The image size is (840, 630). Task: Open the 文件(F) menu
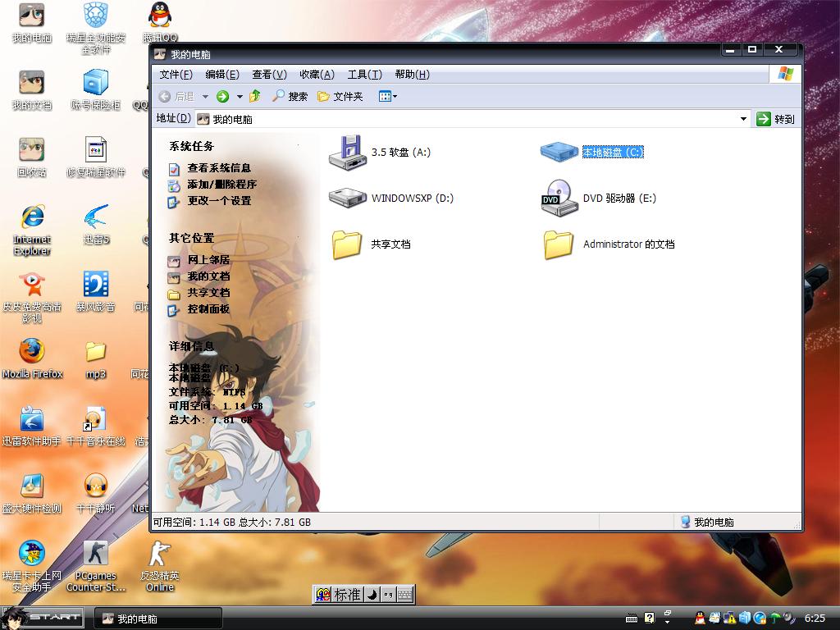[x=176, y=75]
